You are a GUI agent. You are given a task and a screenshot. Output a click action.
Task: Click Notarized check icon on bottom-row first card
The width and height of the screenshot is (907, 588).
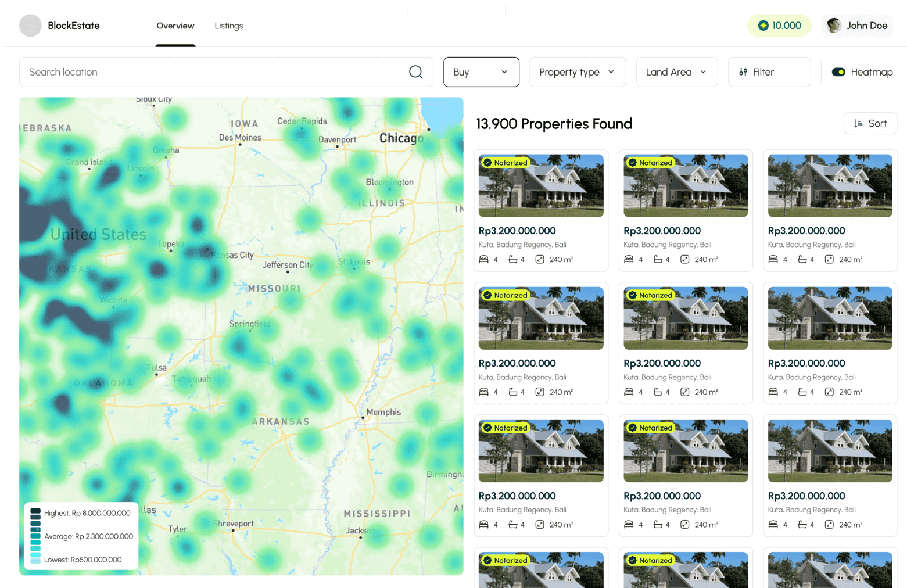(487, 560)
